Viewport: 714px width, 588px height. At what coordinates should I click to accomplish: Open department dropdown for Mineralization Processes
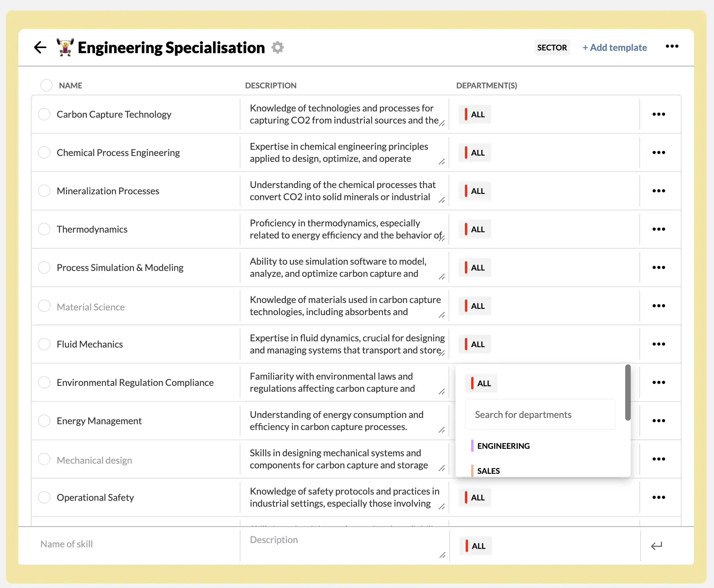coord(475,191)
